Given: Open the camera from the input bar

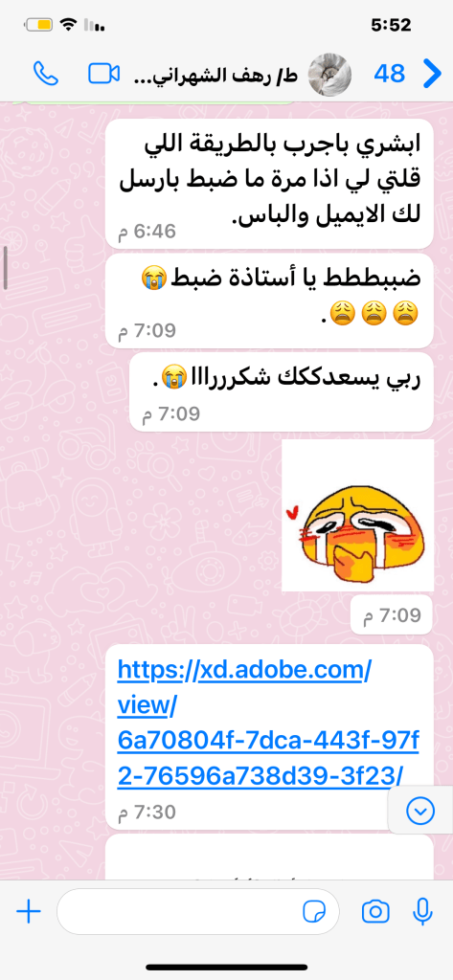Looking at the screenshot, I should click(375, 912).
